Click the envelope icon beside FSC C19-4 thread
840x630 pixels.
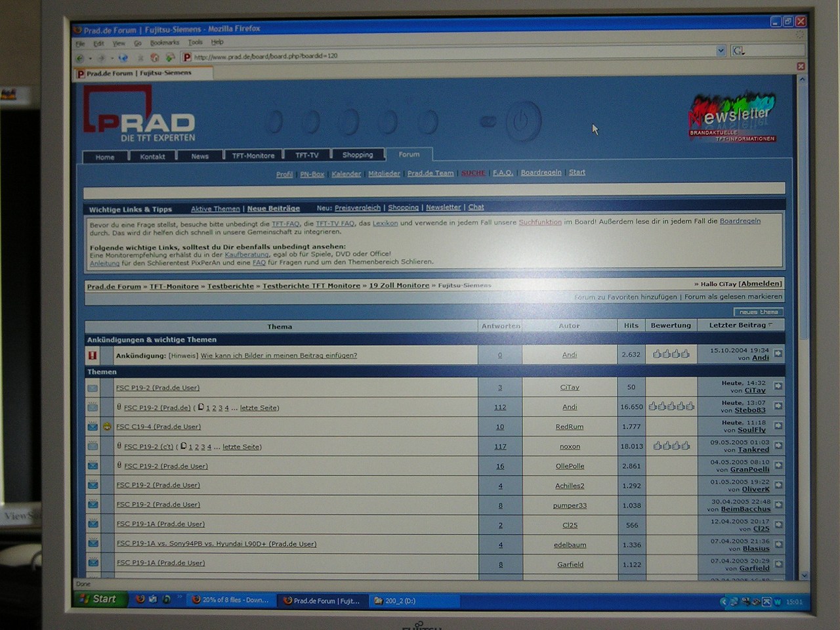tap(93, 427)
